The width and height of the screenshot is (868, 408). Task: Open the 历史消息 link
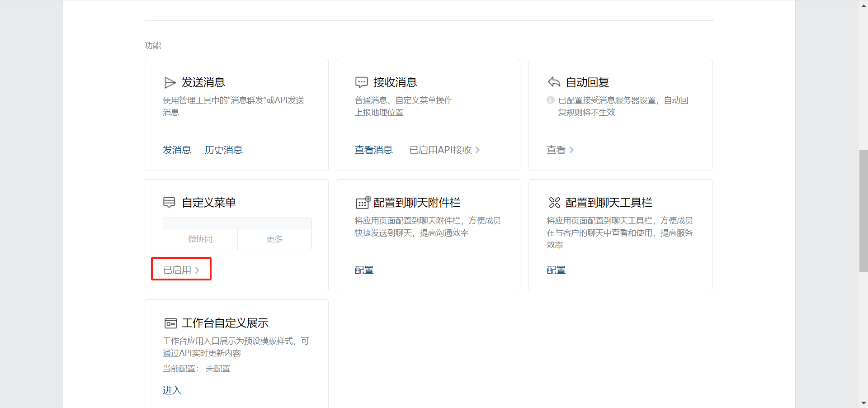[x=223, y=150]
